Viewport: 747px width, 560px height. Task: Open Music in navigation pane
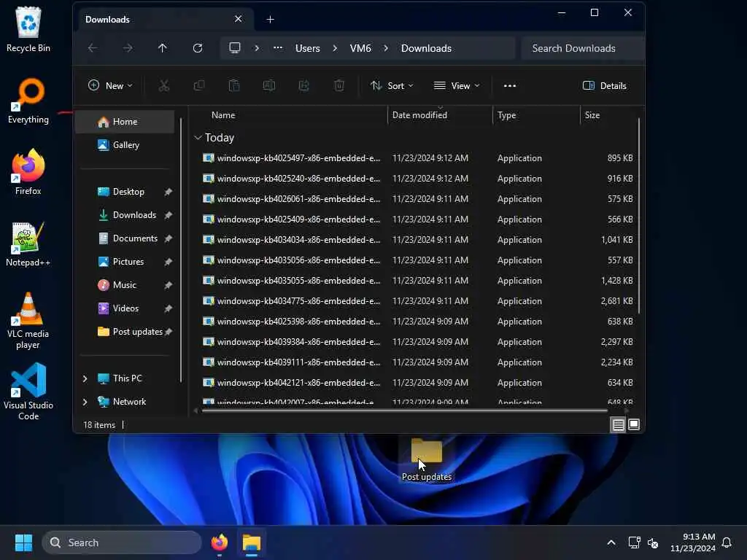125,285
